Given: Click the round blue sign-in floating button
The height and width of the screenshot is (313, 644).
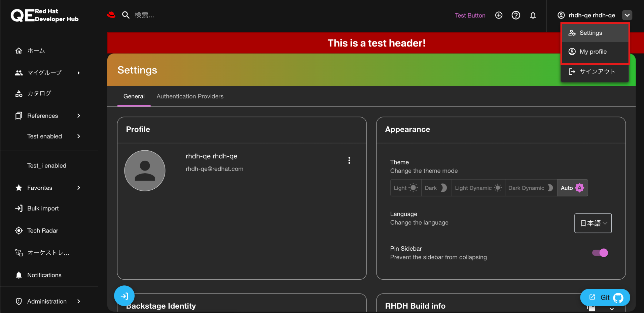Looking at the screenshot, I should [x=124, y=296].
